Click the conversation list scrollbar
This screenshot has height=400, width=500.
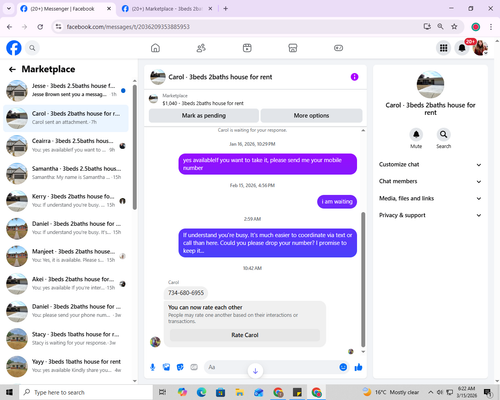[135, 147]
